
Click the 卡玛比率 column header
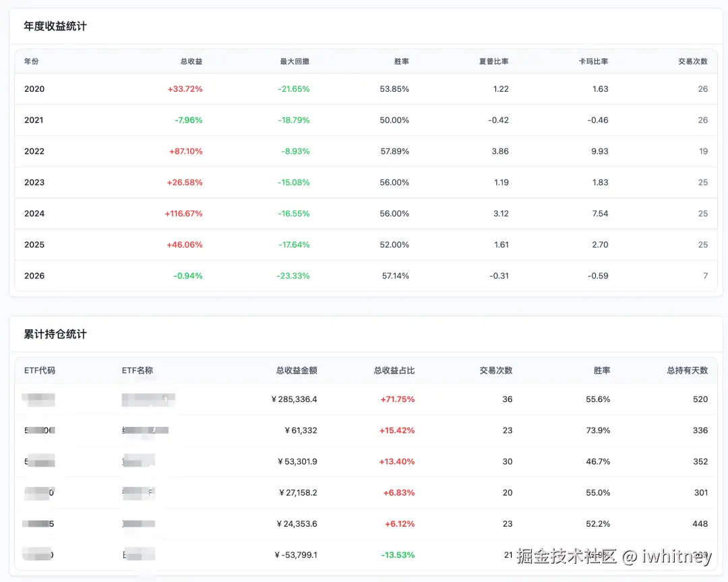pyautogui.click(x=593, y=61)
